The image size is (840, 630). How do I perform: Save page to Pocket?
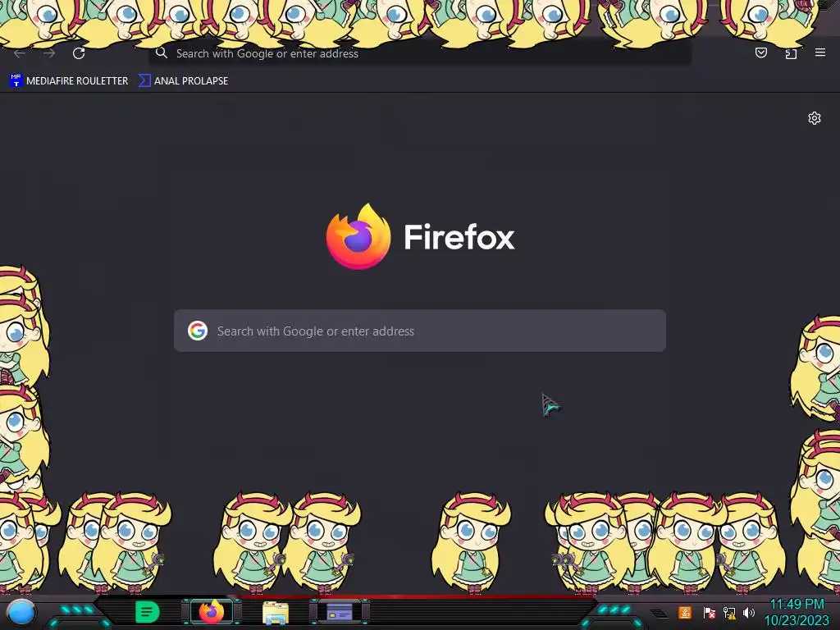(760, 52)
